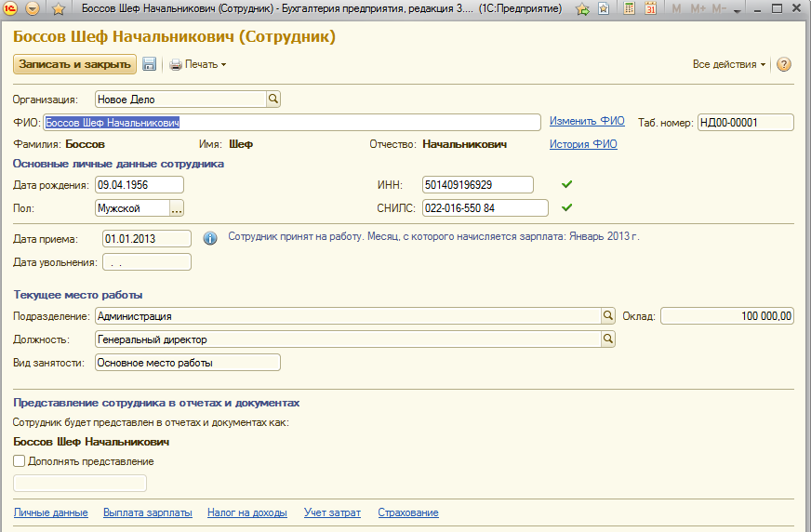Open the Налог на доходы link
Viewport: 811px width, 532px height.
tap(247, 512)
